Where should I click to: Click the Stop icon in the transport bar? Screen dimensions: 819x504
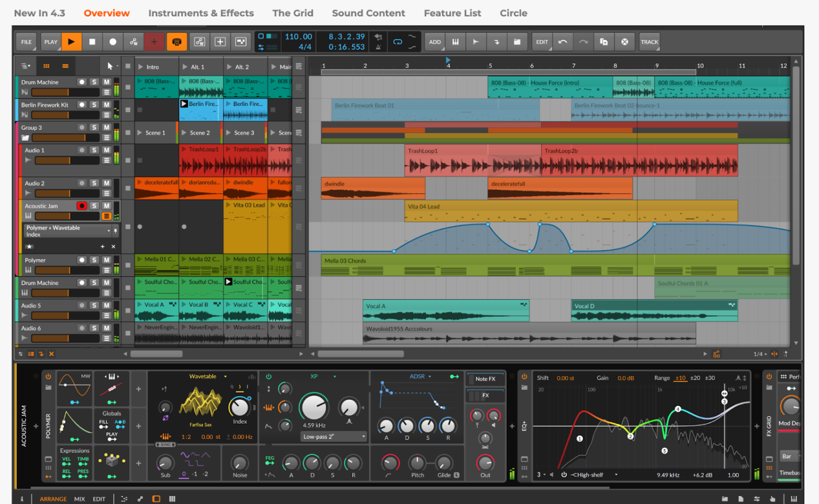point(92,41)
